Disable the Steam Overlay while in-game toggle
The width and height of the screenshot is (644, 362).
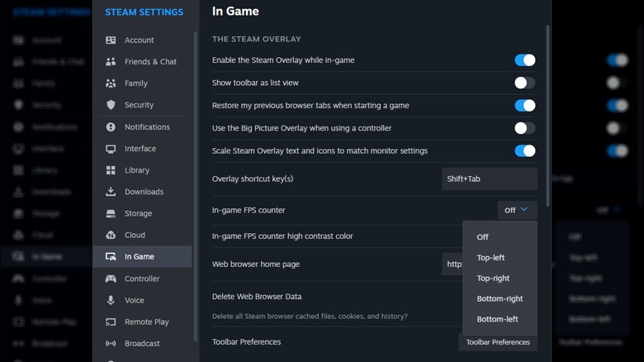click(x=524, y=60)
